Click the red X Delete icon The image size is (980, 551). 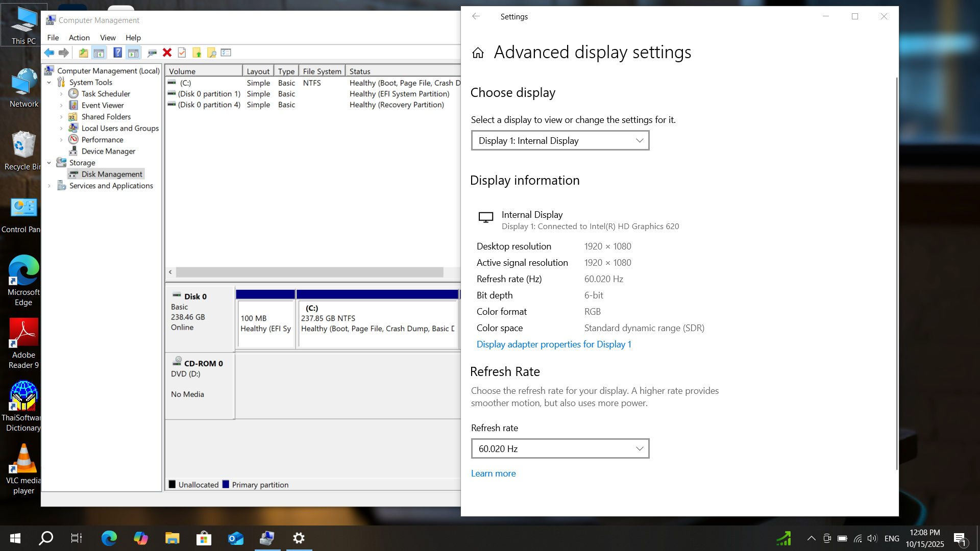[x=167, y=53]
